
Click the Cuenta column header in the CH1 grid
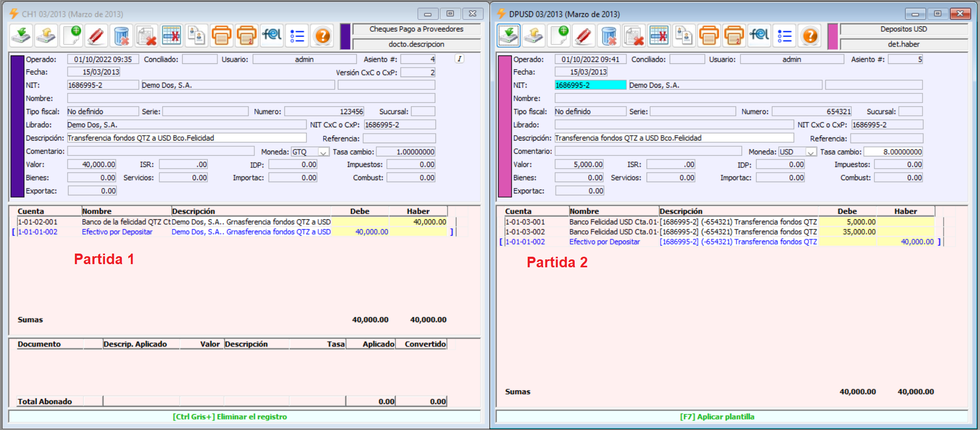click(x=31, y=211)
